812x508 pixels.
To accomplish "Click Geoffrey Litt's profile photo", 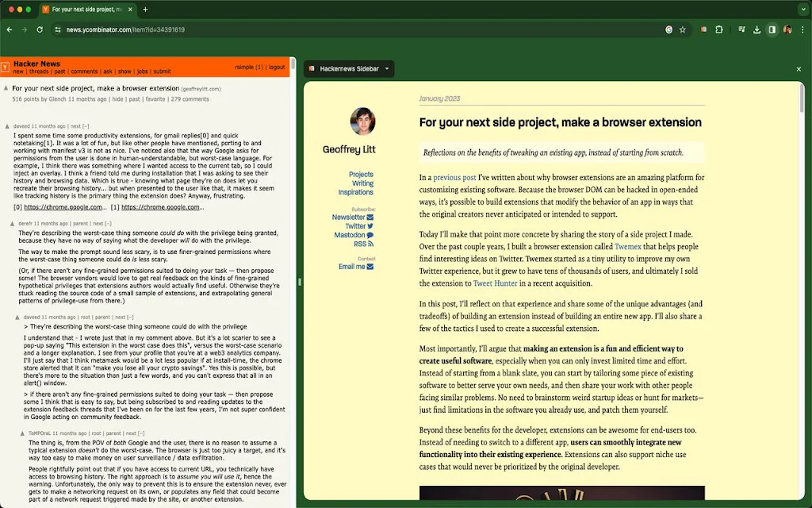I will [x=362, y=121].
